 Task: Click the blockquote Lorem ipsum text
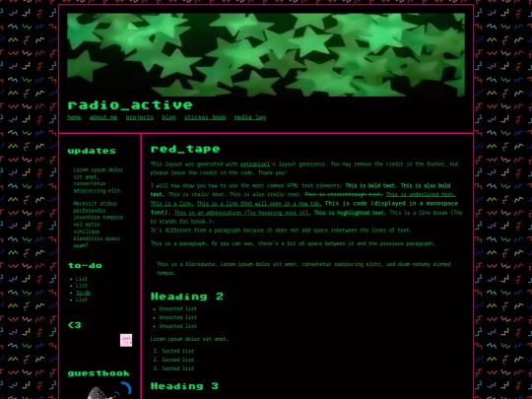pos(303,268)
